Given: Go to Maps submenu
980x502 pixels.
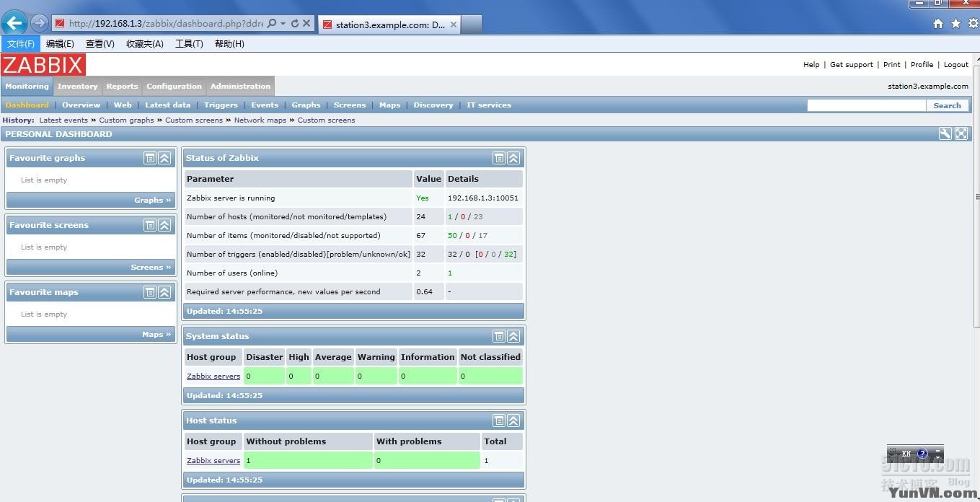Looking at the screenshot, I should (x=389, y=105).
